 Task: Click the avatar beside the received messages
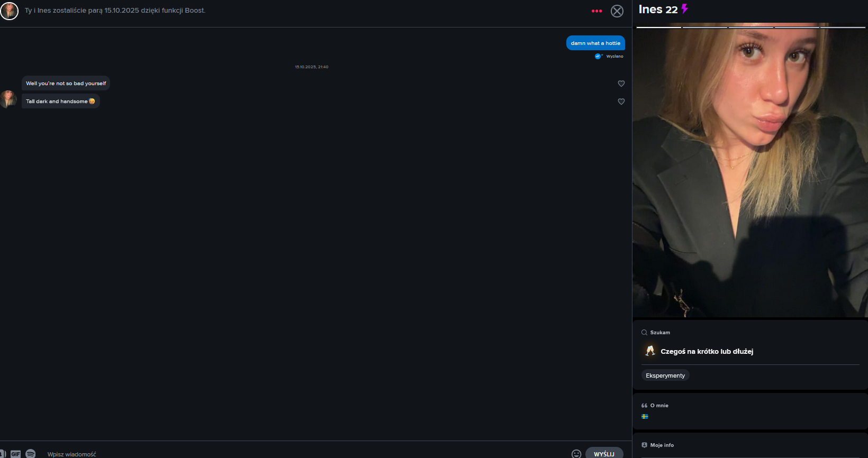[8, 99]
